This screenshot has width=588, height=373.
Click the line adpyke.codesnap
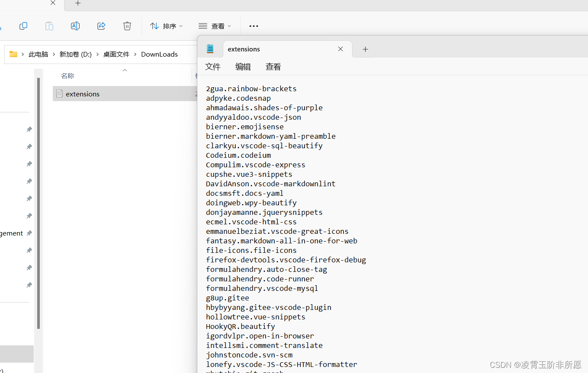point(238,98)
